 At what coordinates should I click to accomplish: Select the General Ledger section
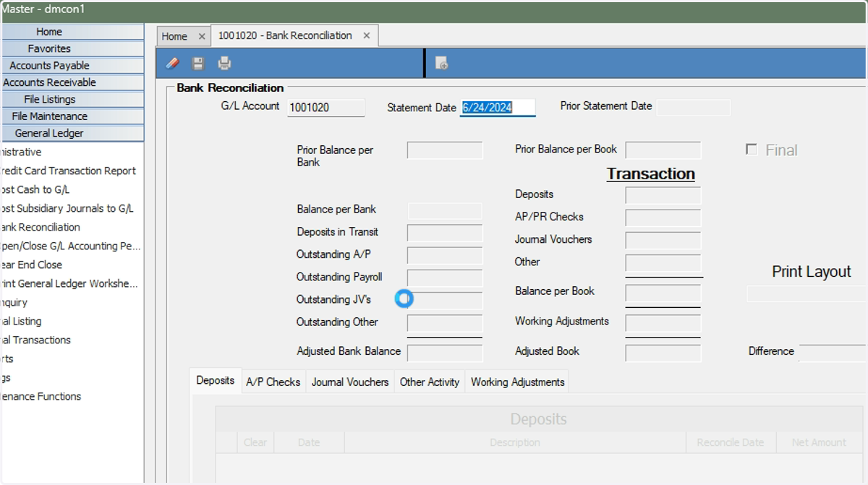tap(72, 133)
